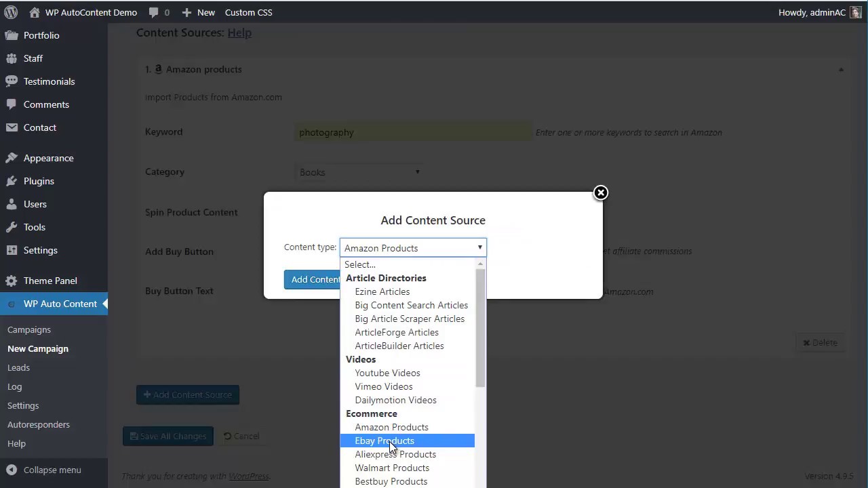Open the Content Sources Help link
The image size is (868, 488).
[239, 33]
